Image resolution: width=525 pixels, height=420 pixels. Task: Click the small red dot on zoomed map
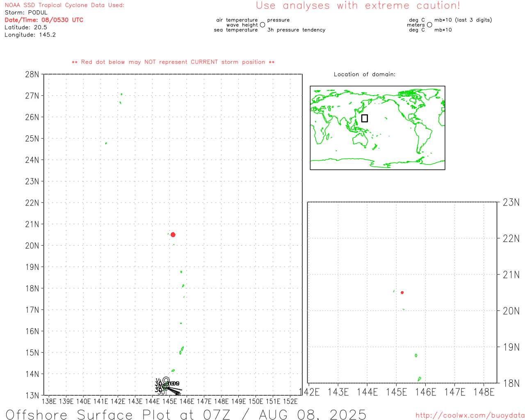(x=402, y=292)
